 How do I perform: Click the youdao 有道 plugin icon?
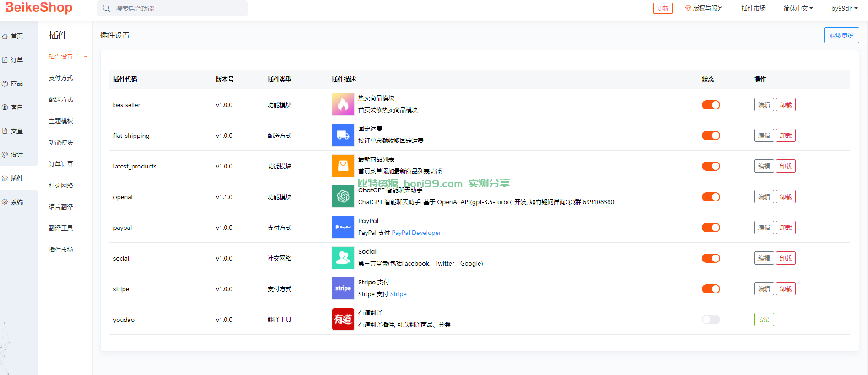click(343, 319)
